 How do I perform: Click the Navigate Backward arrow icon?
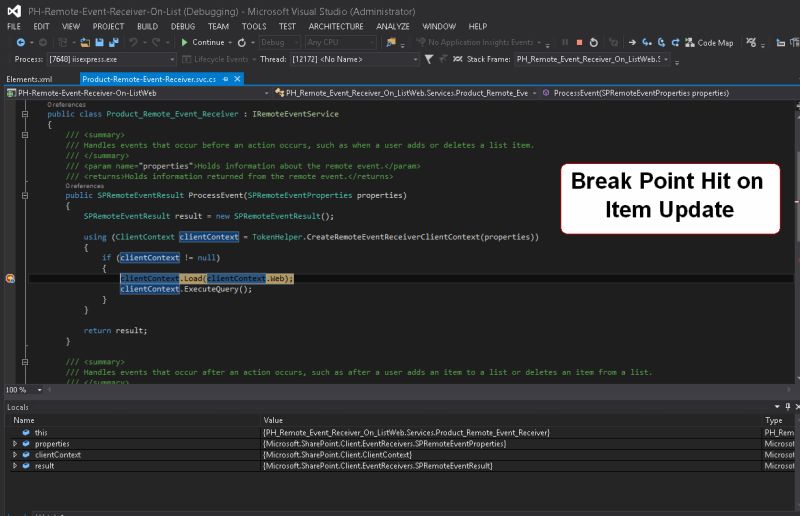point(20,42)
